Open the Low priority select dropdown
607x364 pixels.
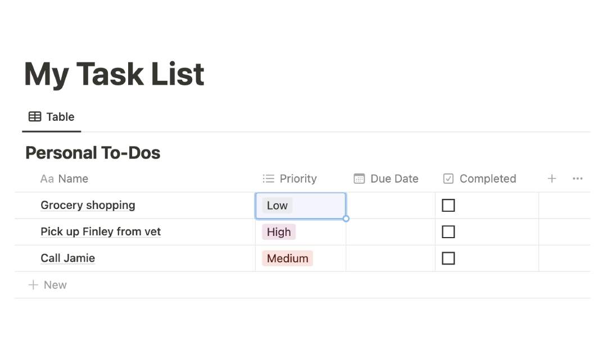(x=277, y=206)
